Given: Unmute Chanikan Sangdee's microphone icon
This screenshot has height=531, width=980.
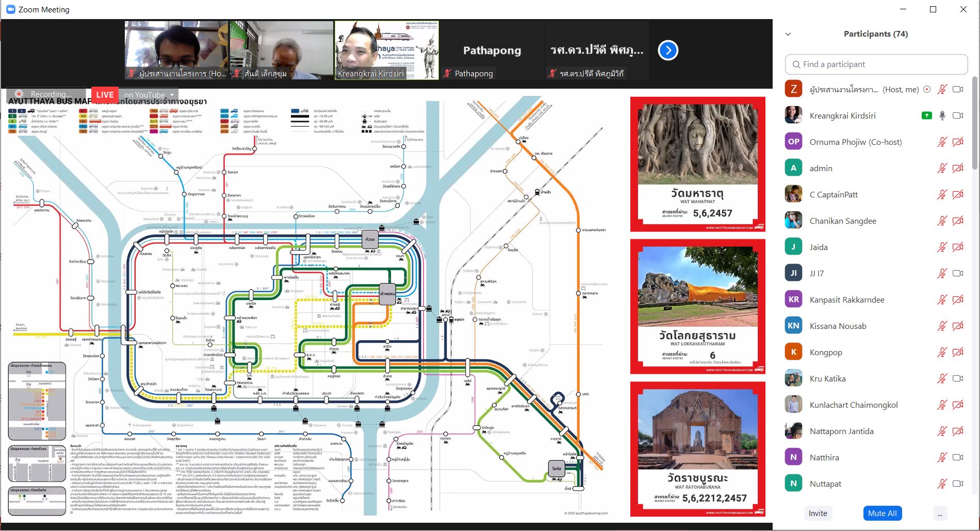Looking at the screenshot, I should (x=942, y=221).
